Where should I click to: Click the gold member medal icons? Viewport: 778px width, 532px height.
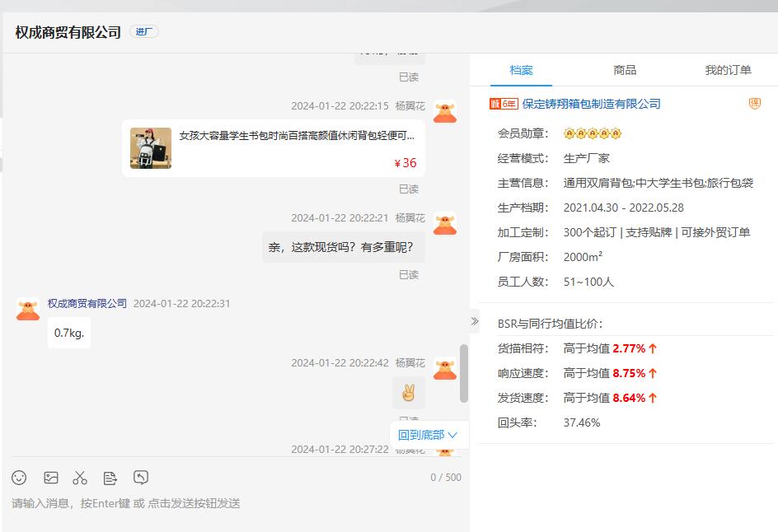[592, 133]
